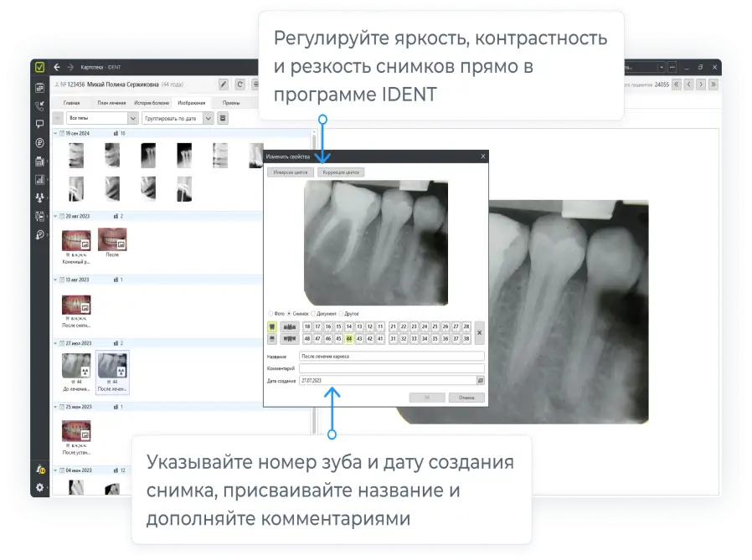This screenshot has height=560, width=752.
Task: Click the Инверсия цветов button
Action: tap(291, 172)
